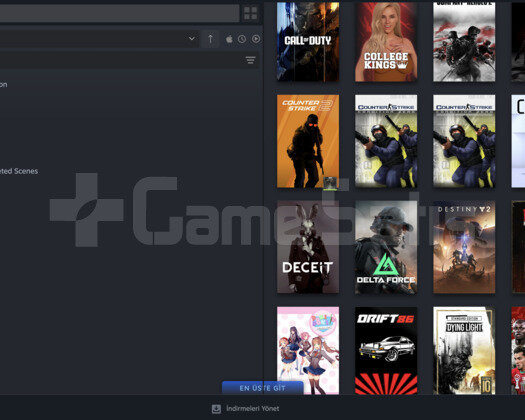The width and height of the screenshot is (525, 420).
Task: Open the advanced filter options icon
Action: point(250,60)
